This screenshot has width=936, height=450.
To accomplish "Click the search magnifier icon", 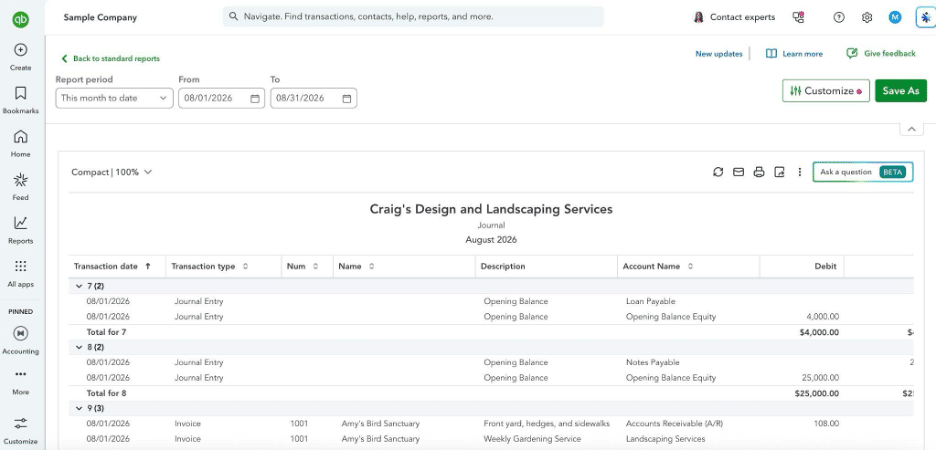I will [233, 17].
